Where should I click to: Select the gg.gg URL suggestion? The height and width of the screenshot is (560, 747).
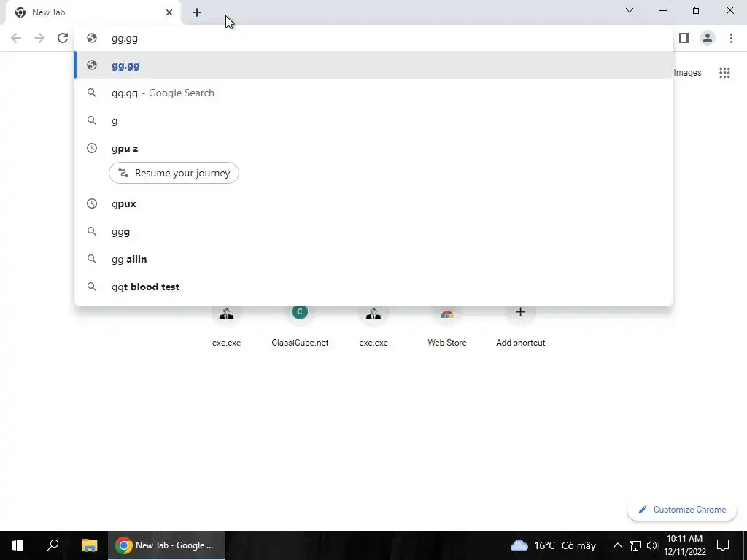(x=373, y=65)
